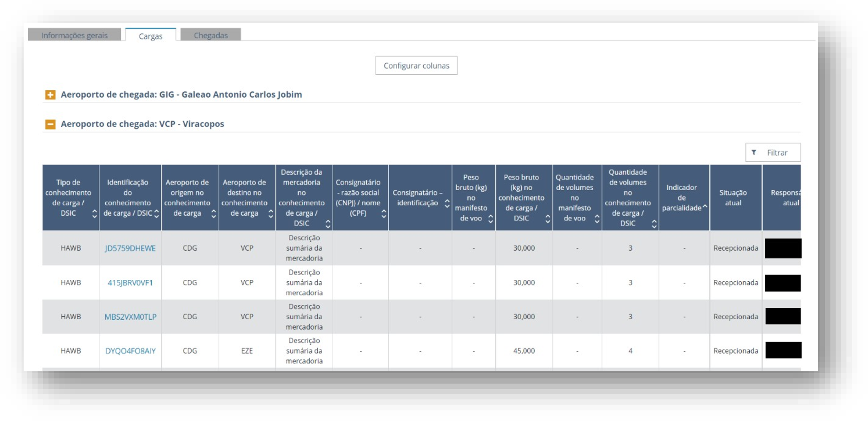The image size is (868, 421).
Task: Sort by Descrição da mercadoria column
Action: 328,224
